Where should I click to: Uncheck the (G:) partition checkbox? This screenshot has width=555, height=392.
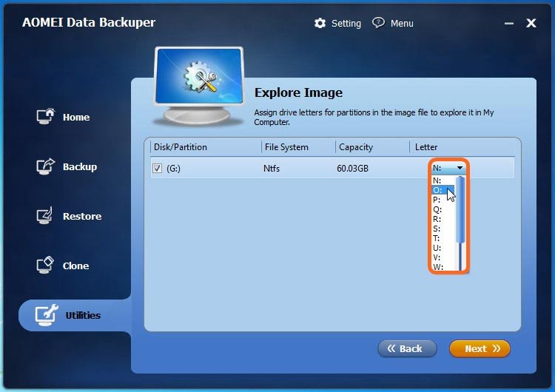157,168
